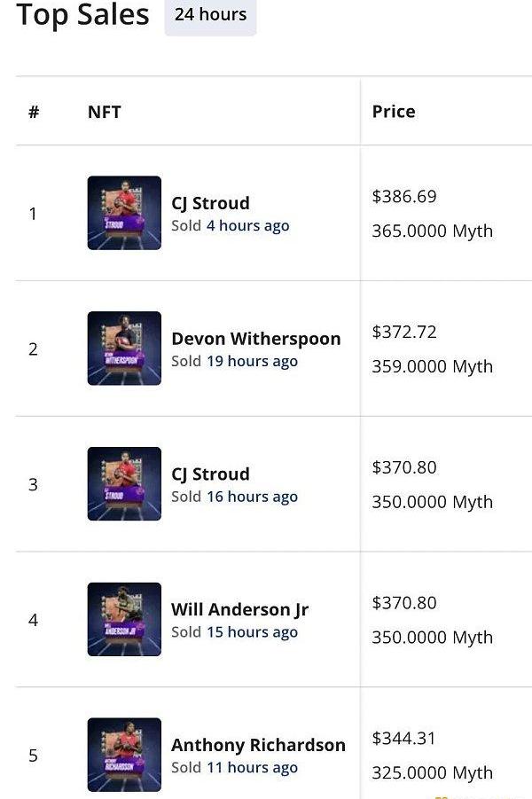Open the 24 hours time filter

(x=210, y=15)
